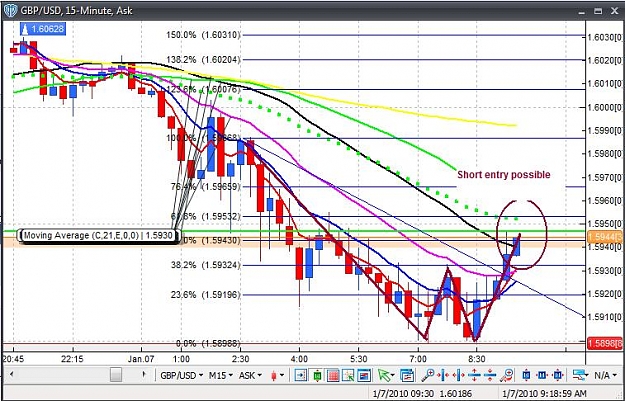The width and height of the screenshot is (625, 401).
Task: Click the status bar value 1.60186
Action: [x=454, y=393]
